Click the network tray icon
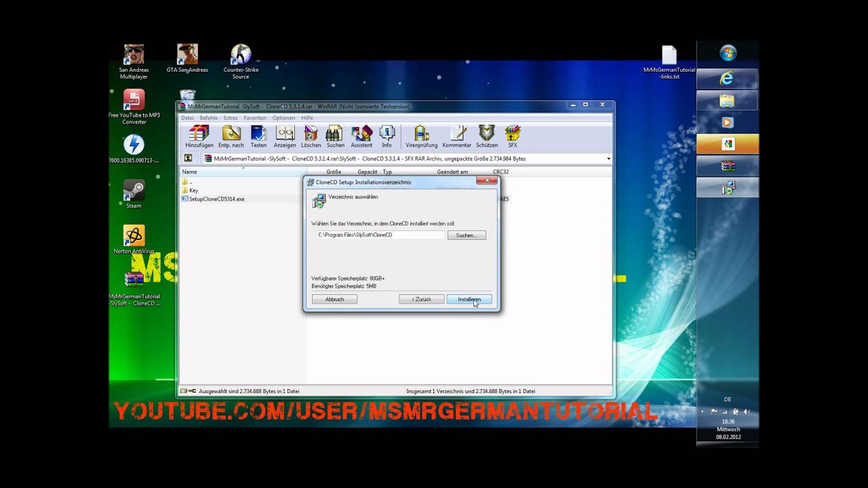Viewport: 868px width, 488px height. coord(724,411)
